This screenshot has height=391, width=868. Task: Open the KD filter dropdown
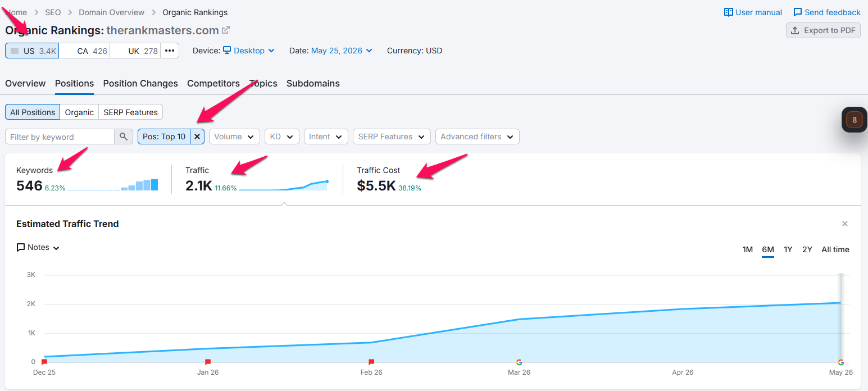[281, 137]
